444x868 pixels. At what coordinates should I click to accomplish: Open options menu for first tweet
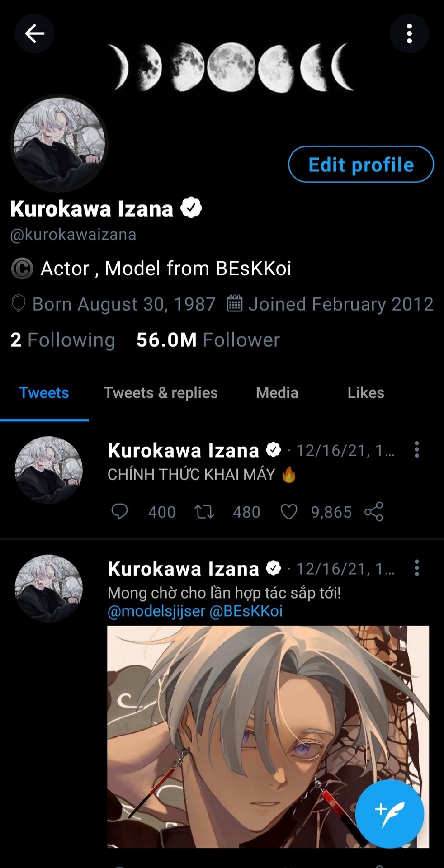[x=416, y=450]
